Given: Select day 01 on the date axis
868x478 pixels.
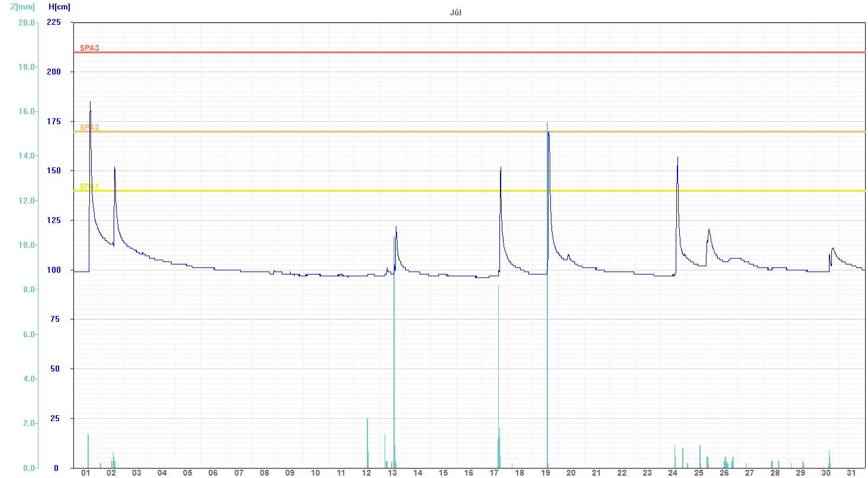Looking at the screenshot, I should pos(86,473).
